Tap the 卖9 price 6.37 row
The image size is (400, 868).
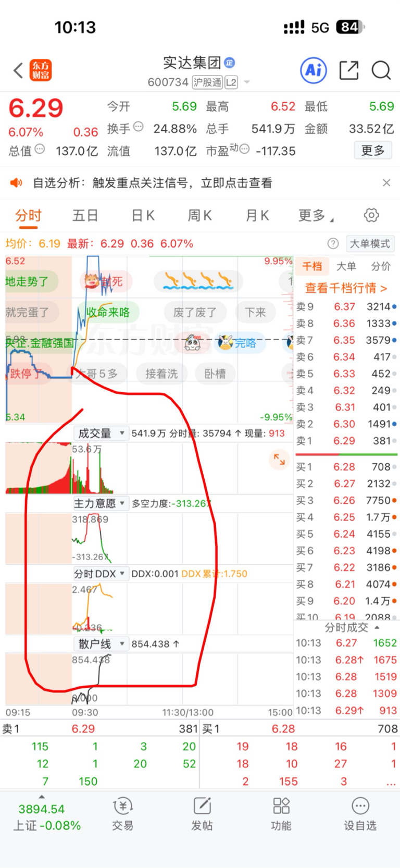[346, 306]
